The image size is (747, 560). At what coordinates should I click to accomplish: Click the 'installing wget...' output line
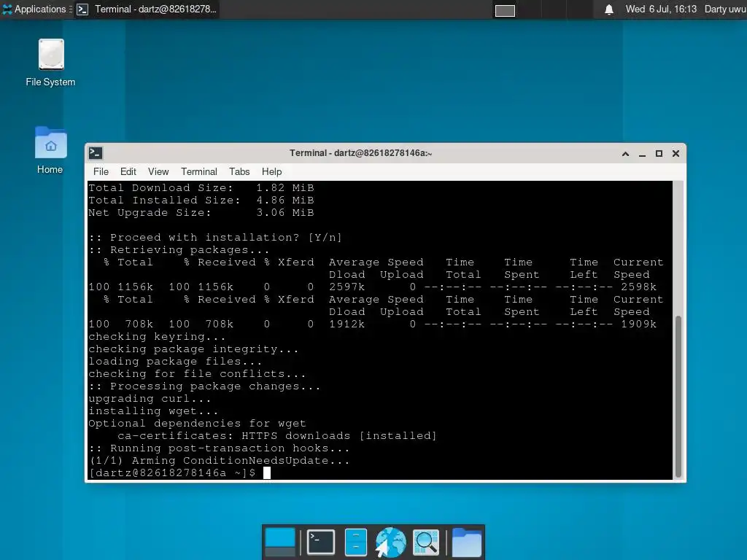click(153, 411)
